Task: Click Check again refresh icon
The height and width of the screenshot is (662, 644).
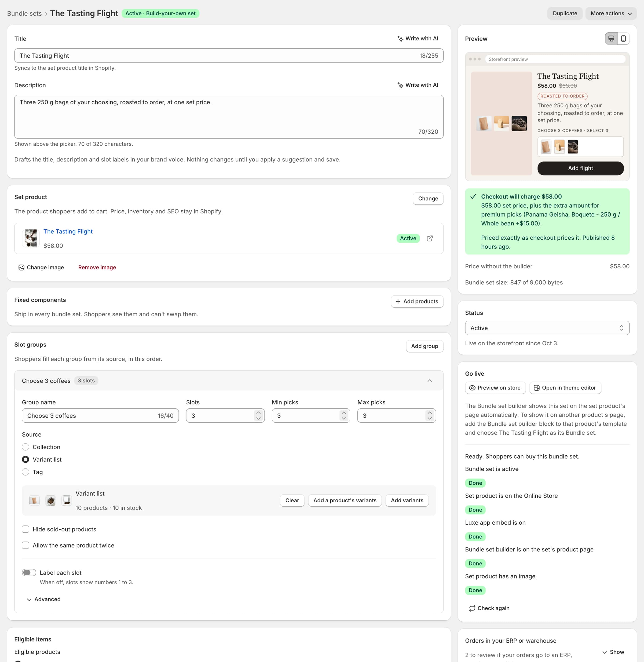Action: (x=472, y=608)
